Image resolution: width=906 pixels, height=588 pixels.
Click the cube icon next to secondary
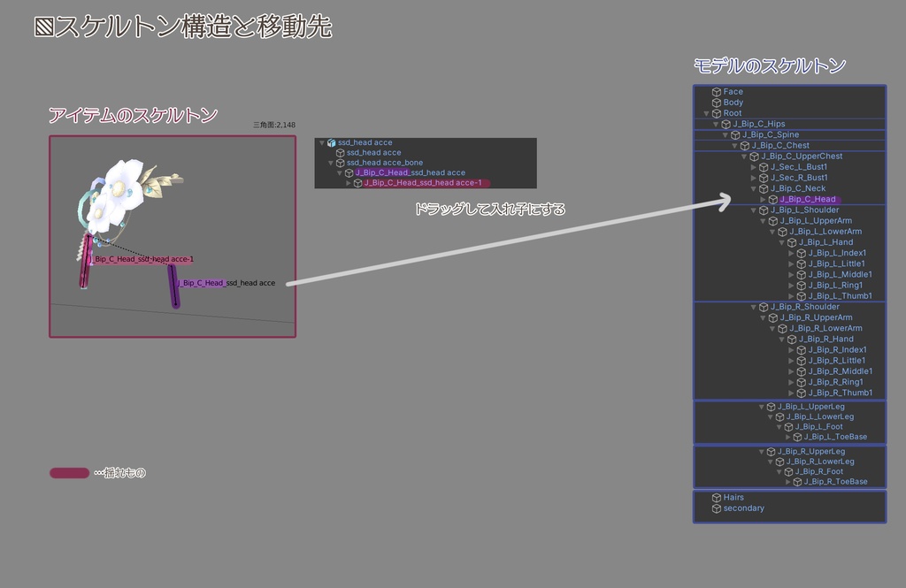click(x=717, y=509)
